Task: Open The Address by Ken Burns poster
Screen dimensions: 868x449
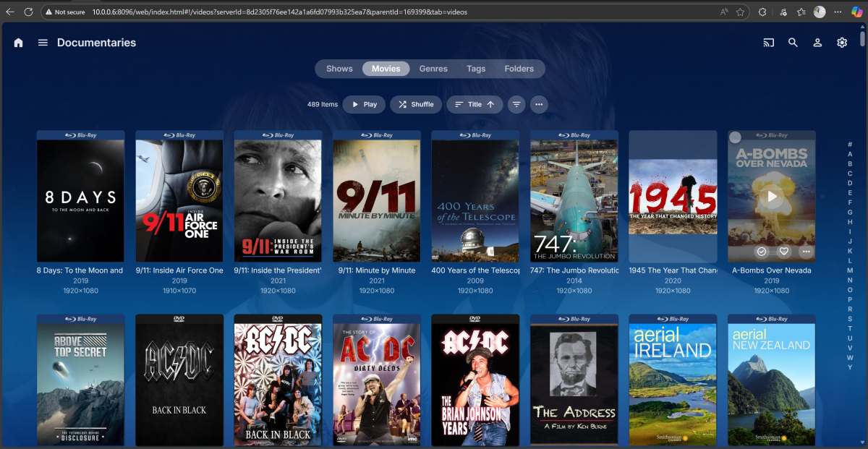Action: (x=574, y=380)
